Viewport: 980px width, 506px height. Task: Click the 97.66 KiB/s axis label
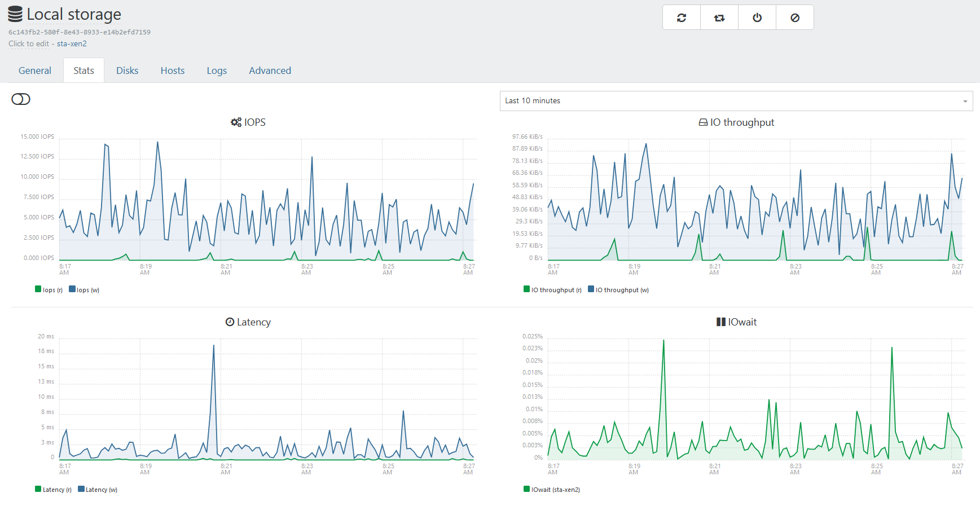pos(528,137)
